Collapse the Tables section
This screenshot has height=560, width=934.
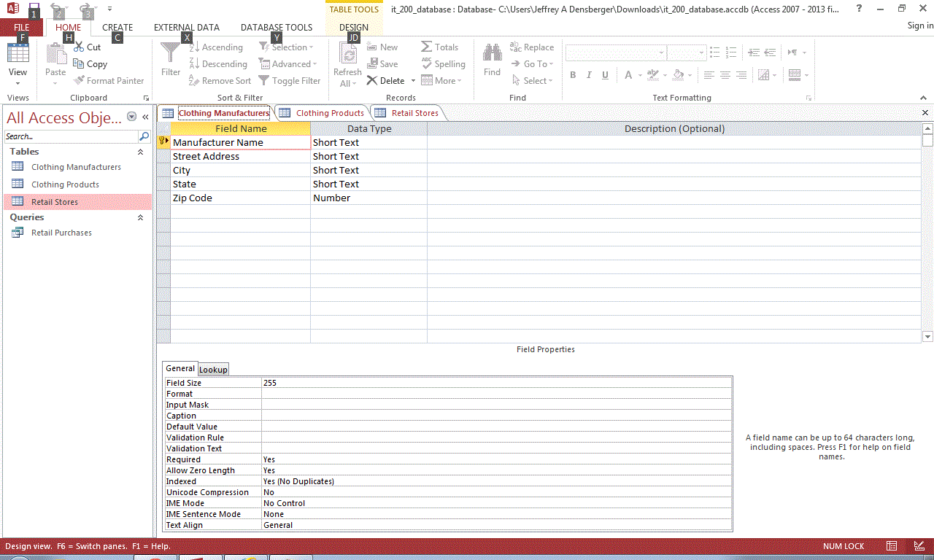(140, 152)
